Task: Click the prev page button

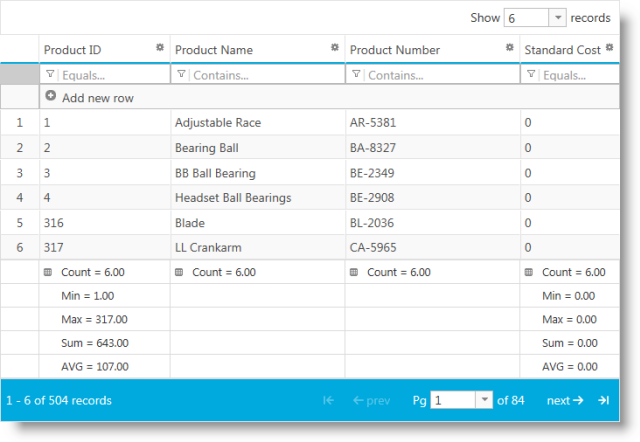Action: click(371, 400)
